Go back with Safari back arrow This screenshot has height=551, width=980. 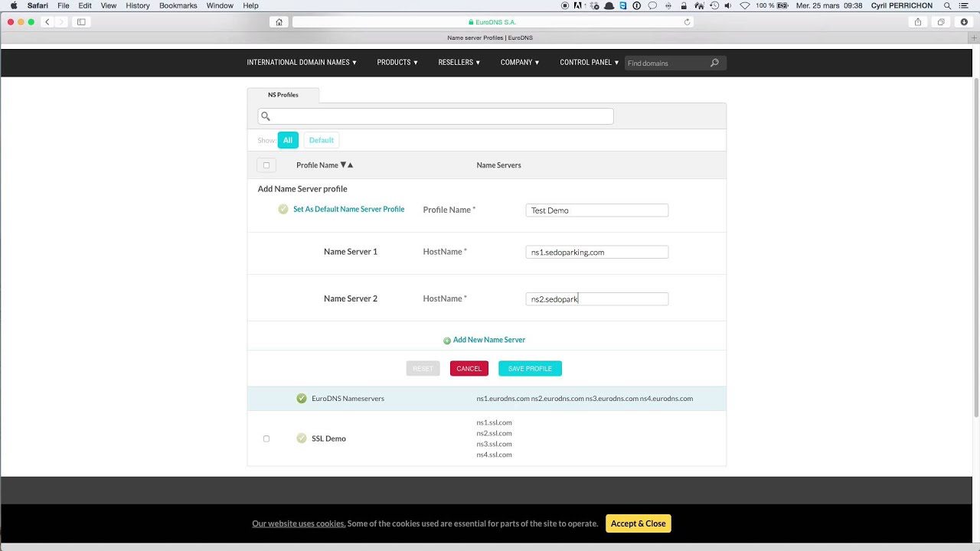pos(47,22)
